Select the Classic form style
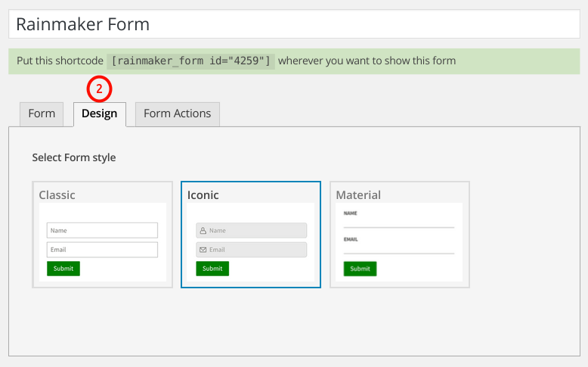Screen dimensions: 588x367 pyautogui.click(x=102, y=235)
